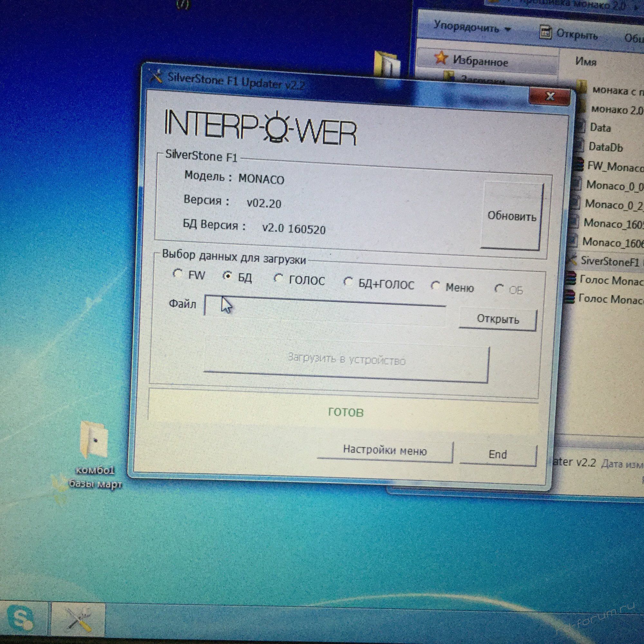Click the Открыть button in the updater
The image size is (644, 644).
pos(498,319)
